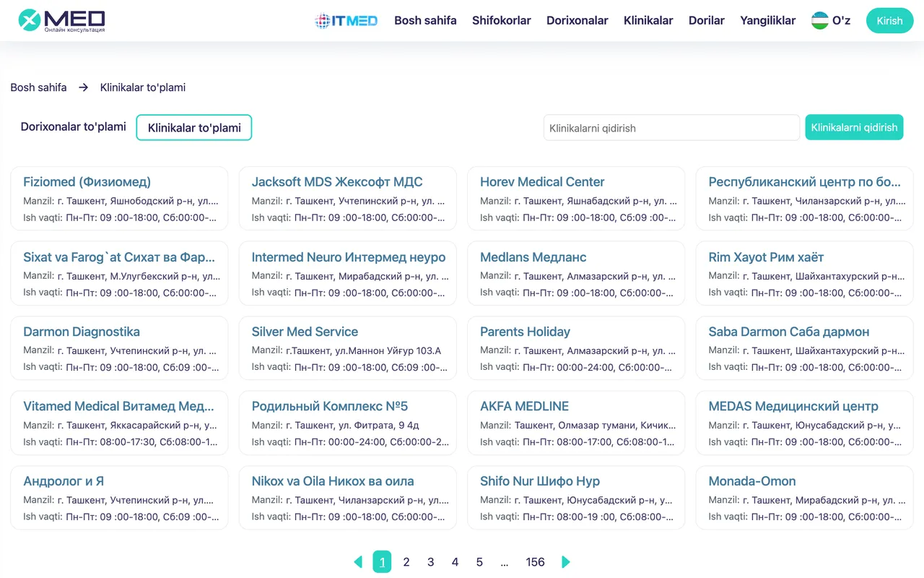924x578 pixels.
Task: Open the Fiziomed (Физиомед) clinic card
Action: [x=119, y=199]
